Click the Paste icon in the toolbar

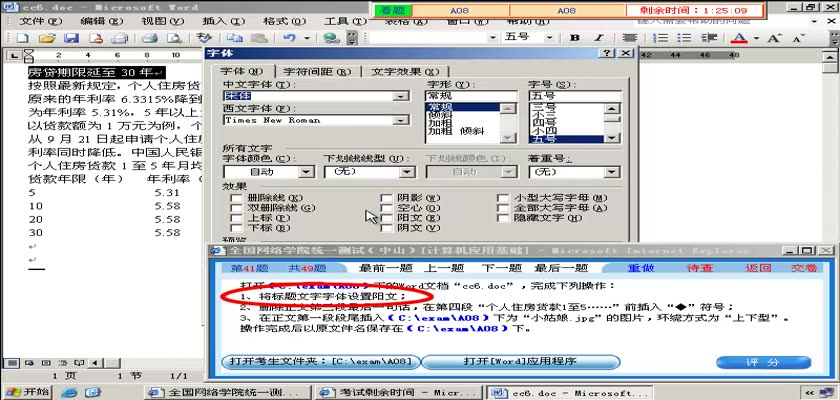click(259, 38)
